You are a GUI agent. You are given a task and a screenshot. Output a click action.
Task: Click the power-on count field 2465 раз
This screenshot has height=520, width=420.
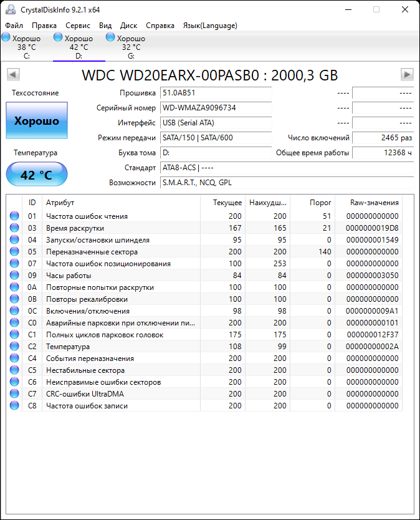(x=383, y=138)
